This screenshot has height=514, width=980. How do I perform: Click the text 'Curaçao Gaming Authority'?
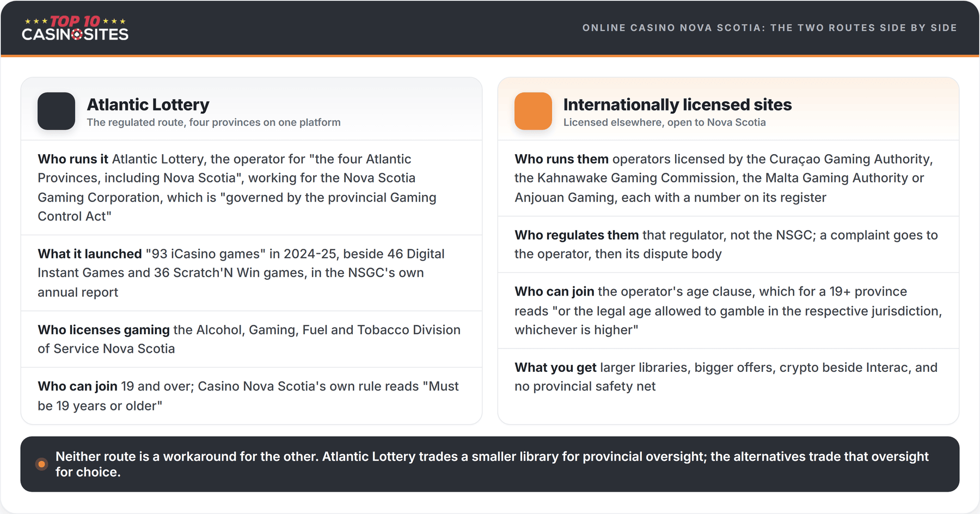849,159
